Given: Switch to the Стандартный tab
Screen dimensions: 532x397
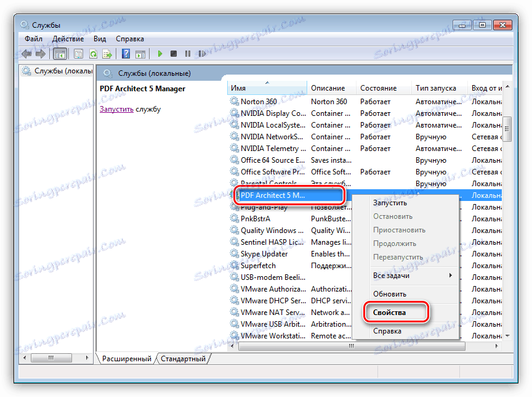Looking at the screenshot, I should pos(183,359).
